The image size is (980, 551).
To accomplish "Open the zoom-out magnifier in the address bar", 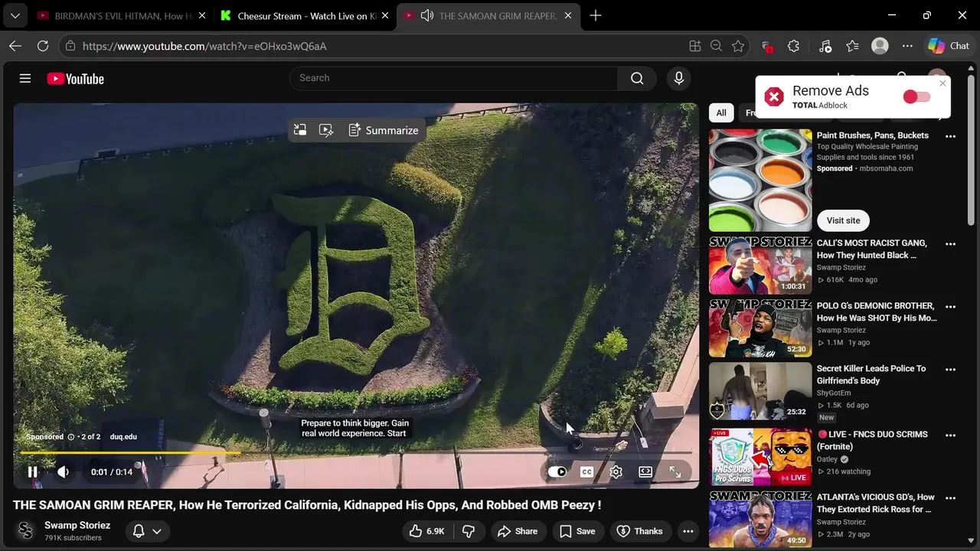I will (717, 46).
